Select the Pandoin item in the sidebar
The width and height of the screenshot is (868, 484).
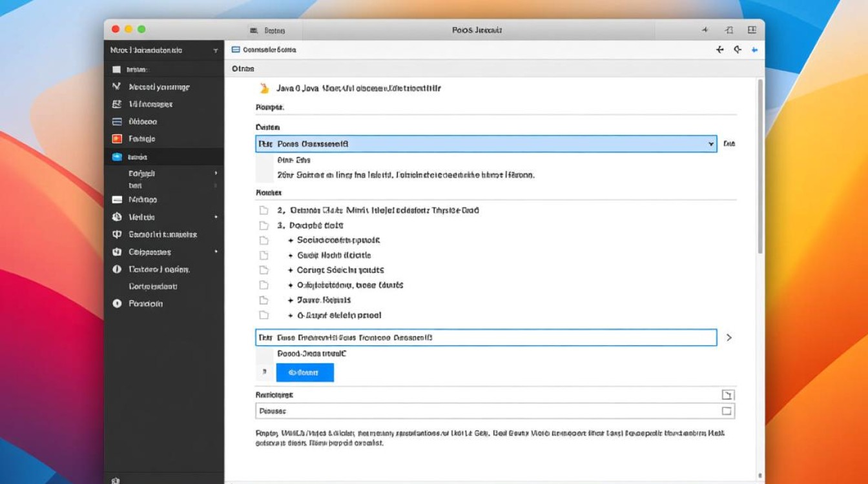145,303
